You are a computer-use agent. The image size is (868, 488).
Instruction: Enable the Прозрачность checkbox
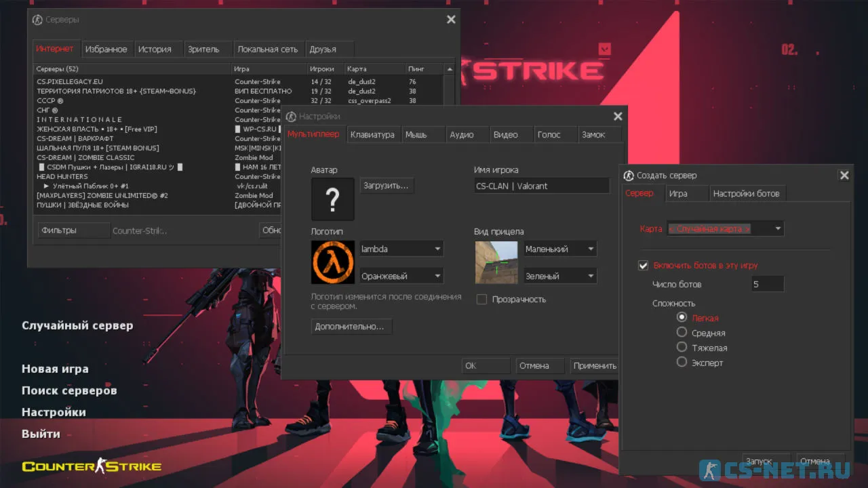(482, 300)
